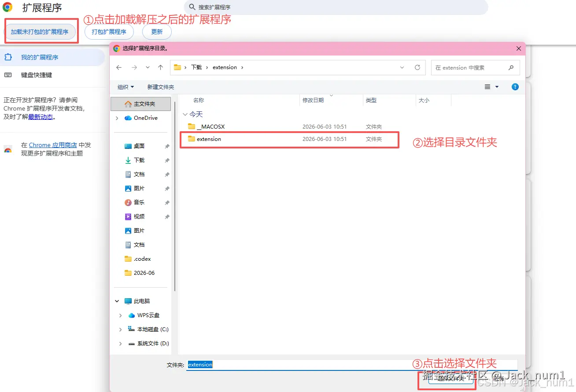Select .codex folder in navigation pane
This screenshot has width=576, height=392.
coord(138,259)
